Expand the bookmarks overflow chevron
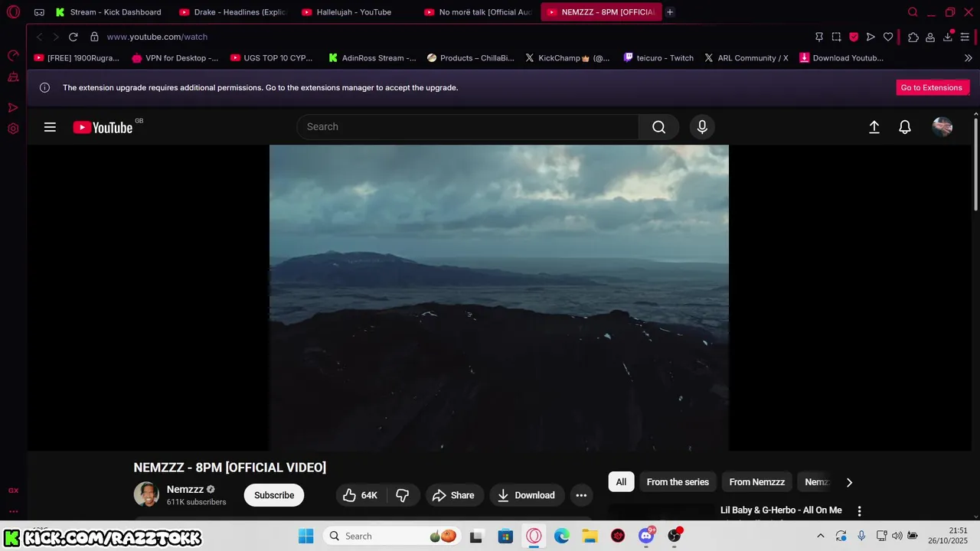The width and height of the screenshot is (980, 551). 968,57
